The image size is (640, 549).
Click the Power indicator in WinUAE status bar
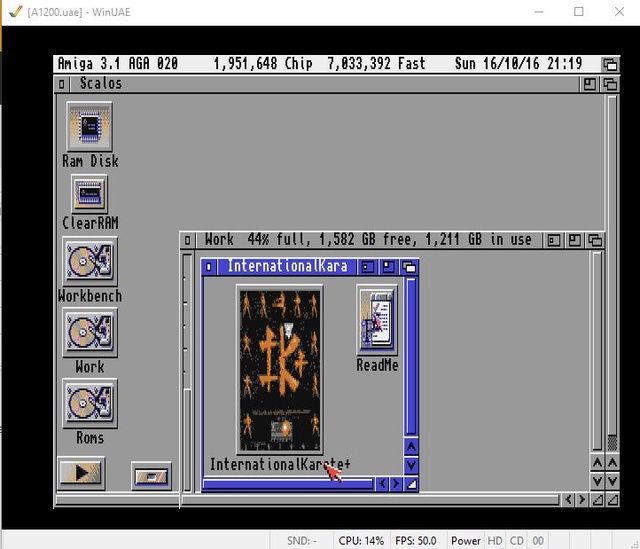(466, 541)
